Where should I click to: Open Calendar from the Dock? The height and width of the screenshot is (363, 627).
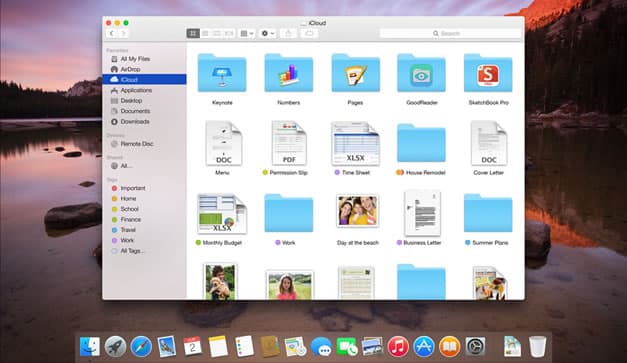coord(192,346)
